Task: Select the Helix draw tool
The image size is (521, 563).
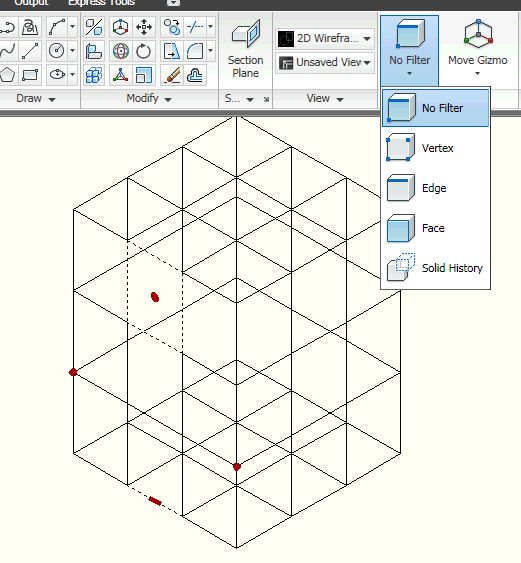Action: [x=30, y=27]
